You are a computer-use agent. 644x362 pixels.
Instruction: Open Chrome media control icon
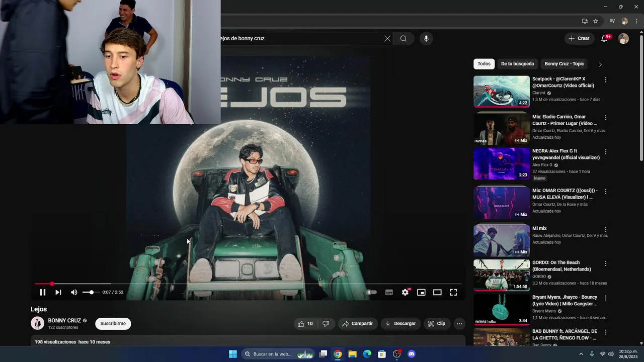click(612, 21)
